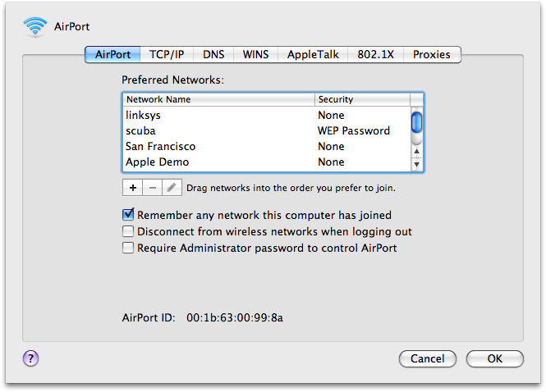Go to the AppleTalk tab

(313, 55)
